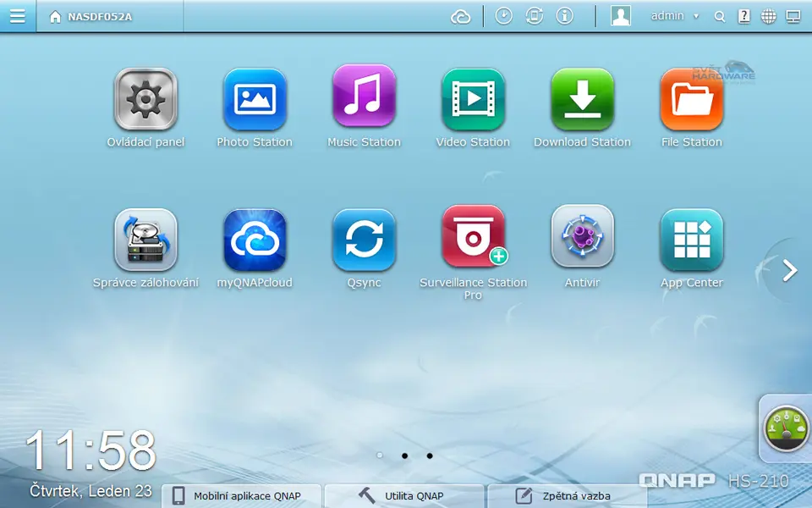Open the Photo Station app
The width and height of the screenshot is (812, 508).
pos(255,100)
